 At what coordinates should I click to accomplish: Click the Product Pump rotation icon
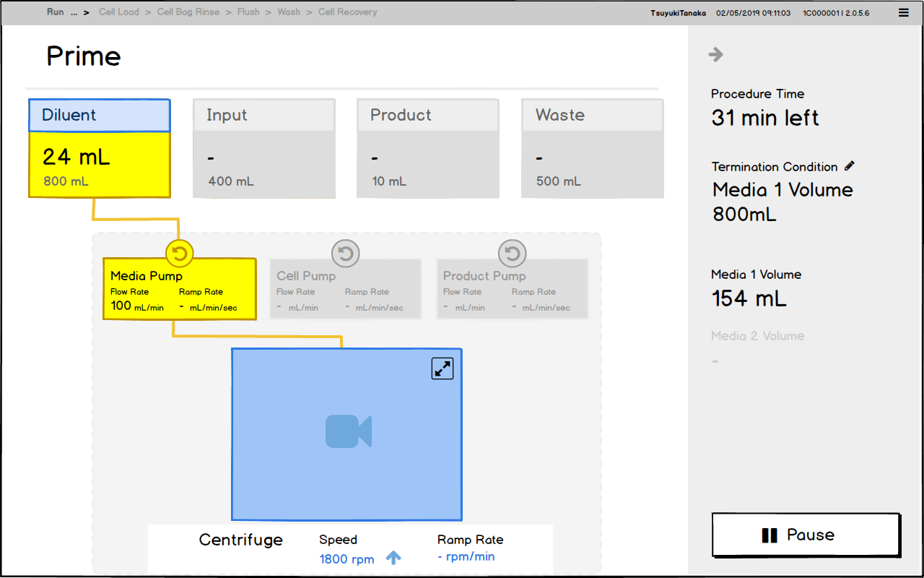(513, 253)
